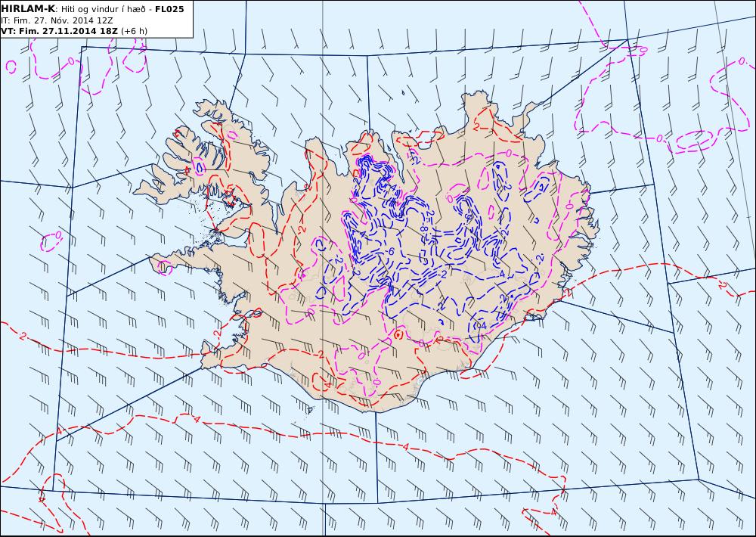Select the "IT: Fim. 27. Nóv. 2014 12Z" line
756x537 pixels.
point(57,20)
